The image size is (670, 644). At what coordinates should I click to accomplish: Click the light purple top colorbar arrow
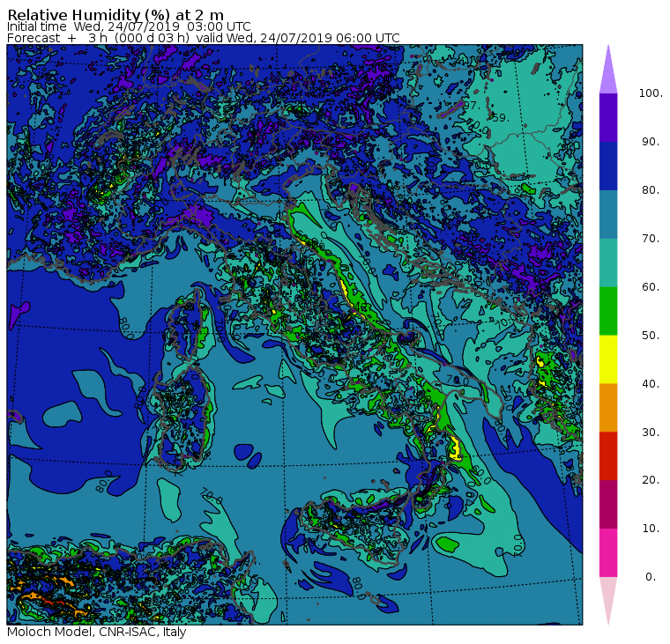(608, 72)
